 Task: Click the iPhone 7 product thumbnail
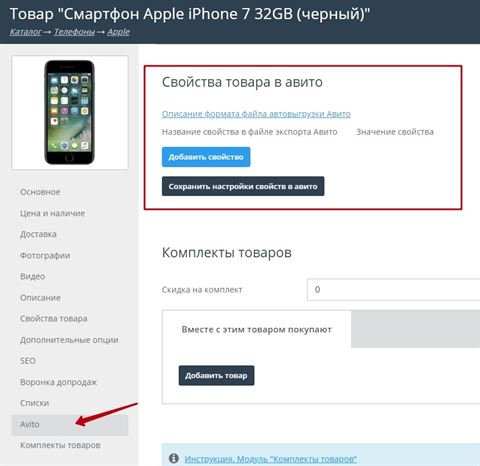[70, 113]
